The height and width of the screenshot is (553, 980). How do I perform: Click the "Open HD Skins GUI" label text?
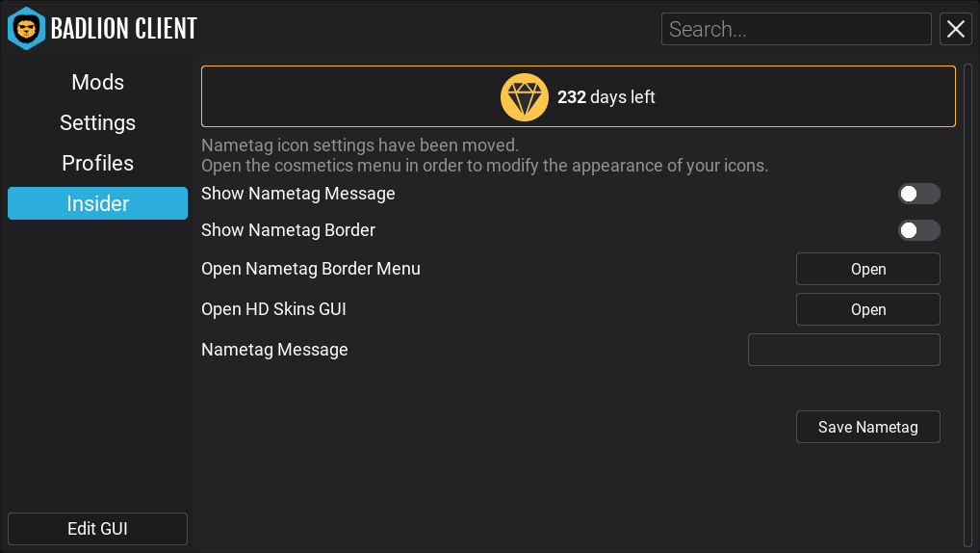pyautogui.click(x=273, y=309)
